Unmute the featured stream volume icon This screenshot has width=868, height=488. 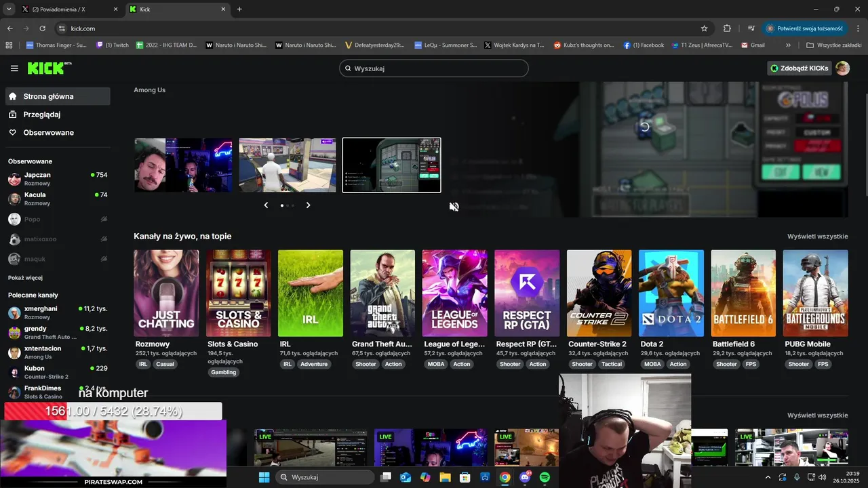(x=454, y=207)
